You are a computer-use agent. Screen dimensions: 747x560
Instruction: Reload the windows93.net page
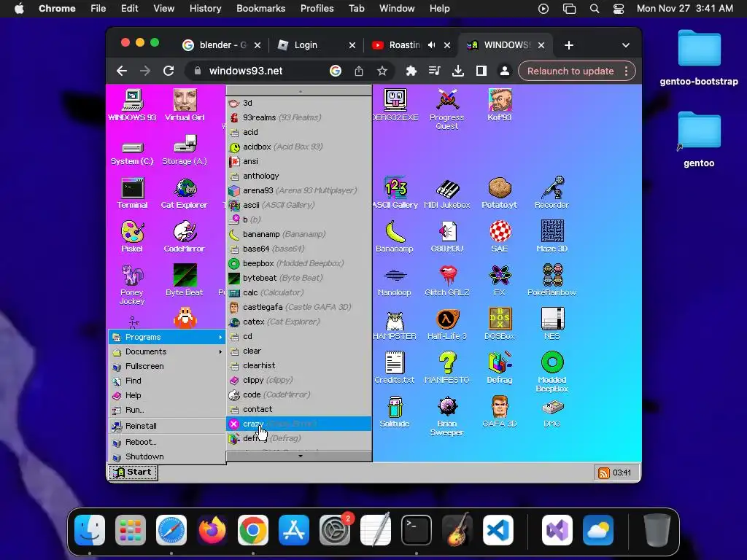point(169,71)
